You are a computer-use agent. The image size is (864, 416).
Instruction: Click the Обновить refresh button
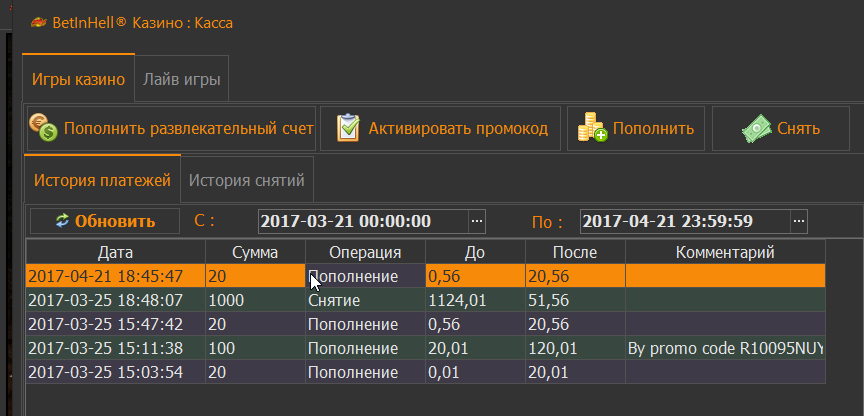click(x=105, y=221)
